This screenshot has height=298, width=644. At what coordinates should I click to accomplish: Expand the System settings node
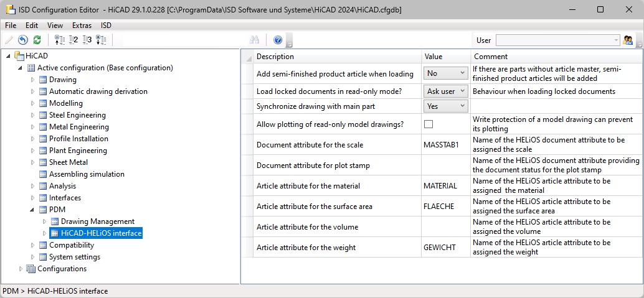tap(33, 257)
